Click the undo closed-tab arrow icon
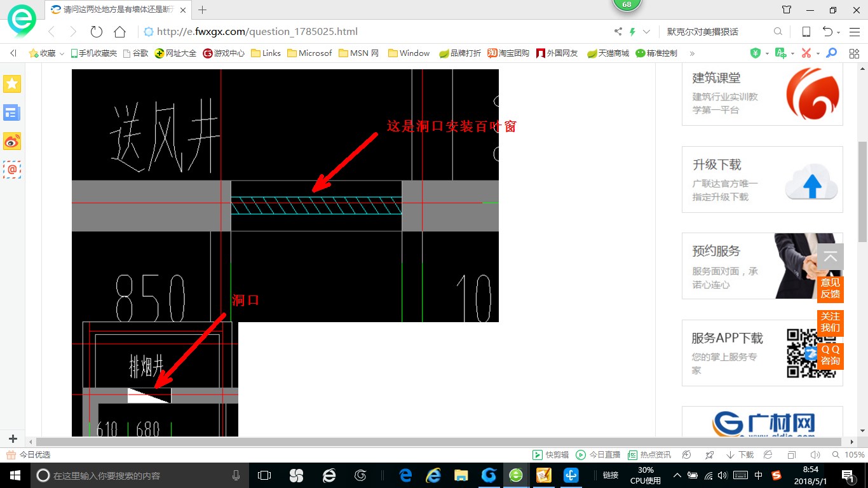Screen dimensions: 868x488 click(x=827, y=32)
